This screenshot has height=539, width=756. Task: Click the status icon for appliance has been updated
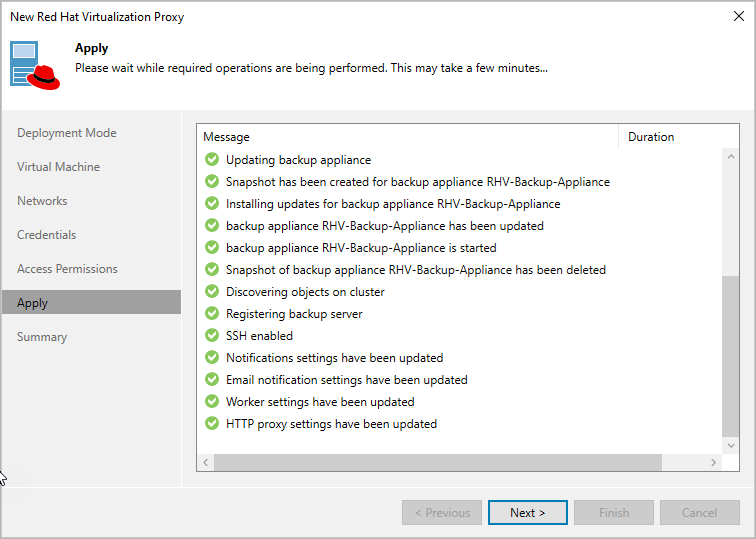pos(212,225)
